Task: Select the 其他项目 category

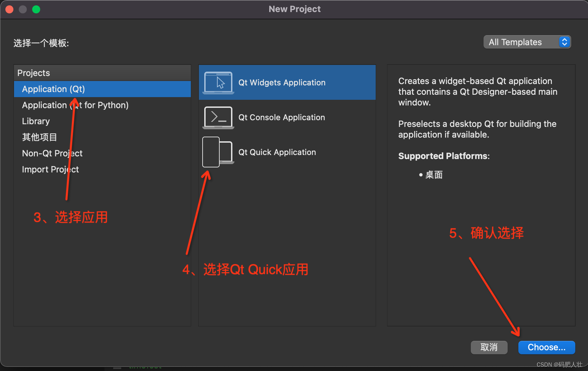Action: coord(102,137)
